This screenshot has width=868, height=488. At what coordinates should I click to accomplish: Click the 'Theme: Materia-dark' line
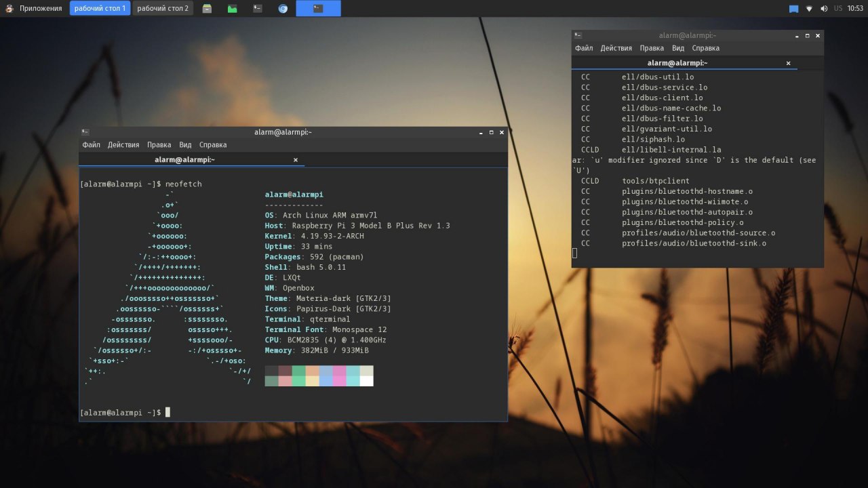coord(328,299)
